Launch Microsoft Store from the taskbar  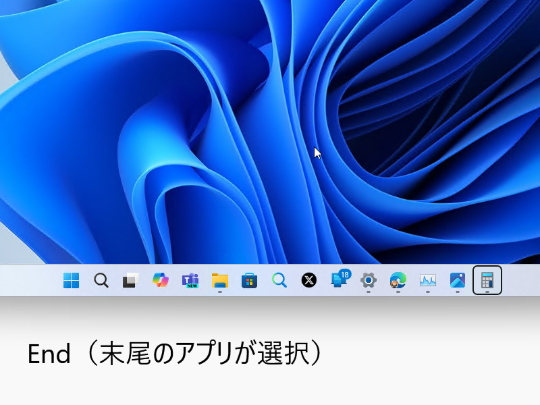click(x=249, y=280)
